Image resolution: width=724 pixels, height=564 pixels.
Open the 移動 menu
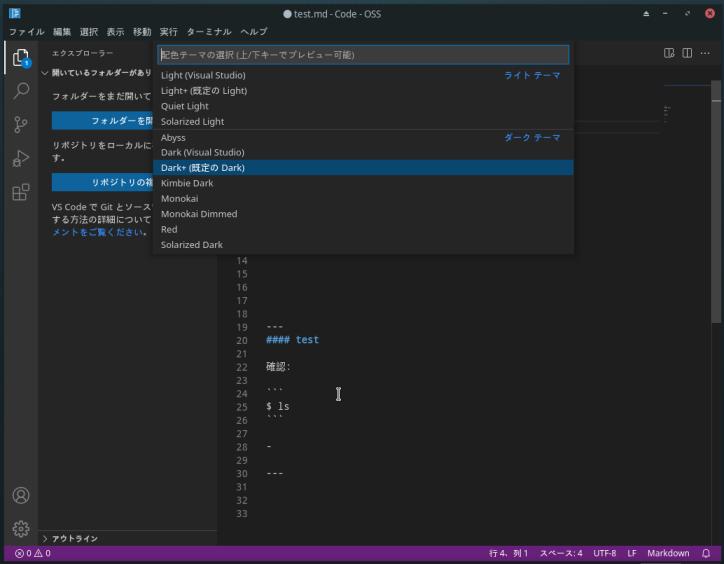pyautogui.click(x=142, y=32)
